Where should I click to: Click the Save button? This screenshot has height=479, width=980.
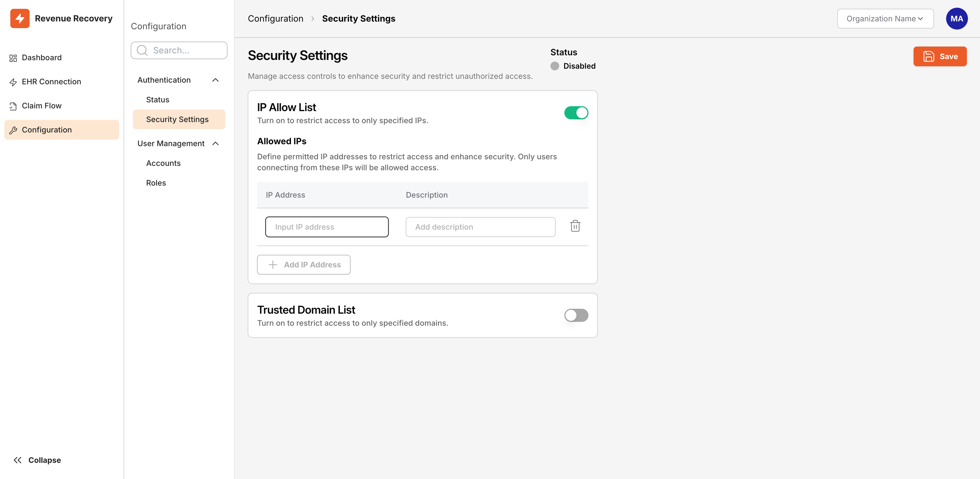(940, 56)
